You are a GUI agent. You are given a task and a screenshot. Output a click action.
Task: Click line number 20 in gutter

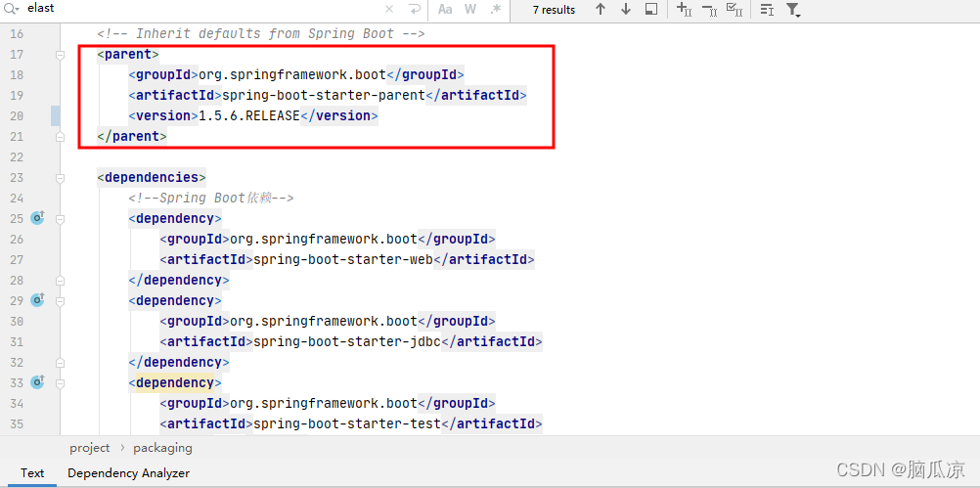17,115
